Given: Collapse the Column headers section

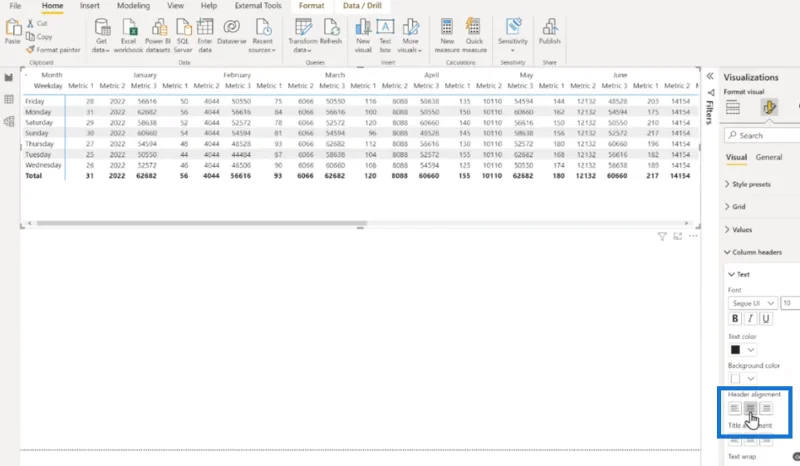Looking at the screenshot, I should 753,252.
